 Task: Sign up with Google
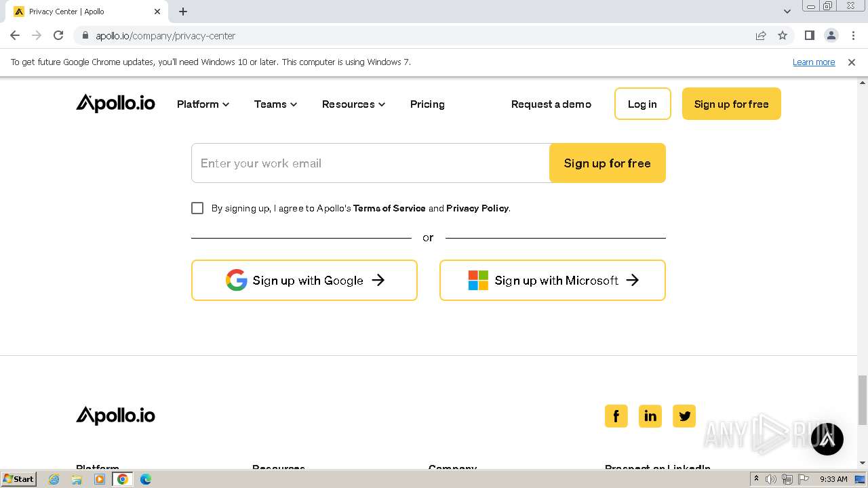coord(304,280)
